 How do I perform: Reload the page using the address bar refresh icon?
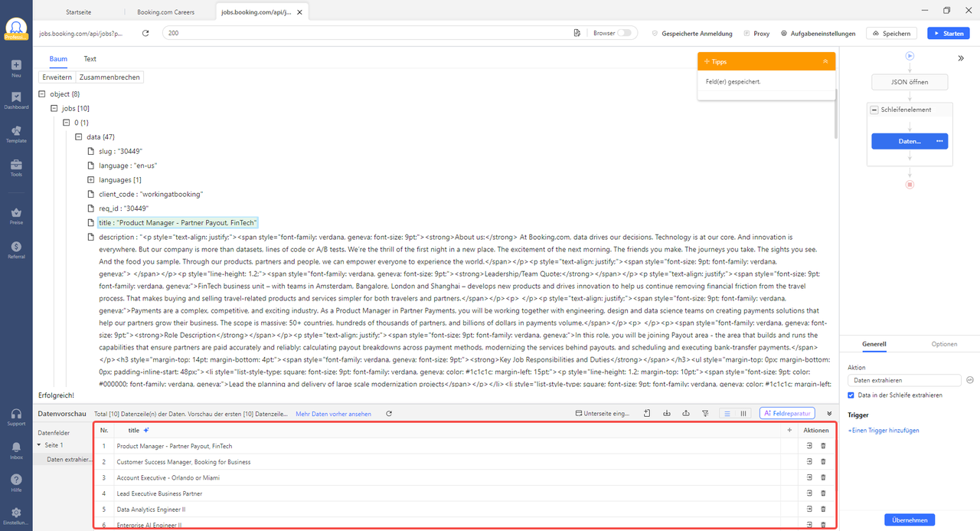click(145, 33)
